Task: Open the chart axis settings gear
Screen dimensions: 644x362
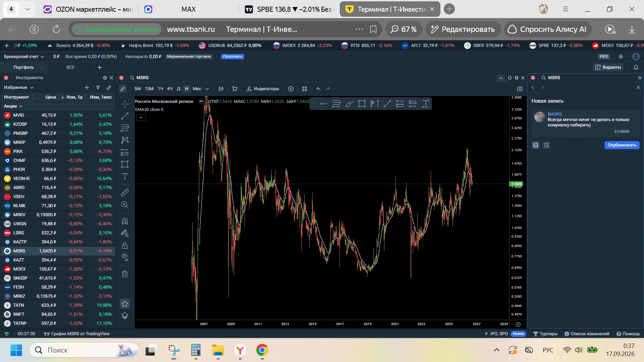Action: point(518,324)
